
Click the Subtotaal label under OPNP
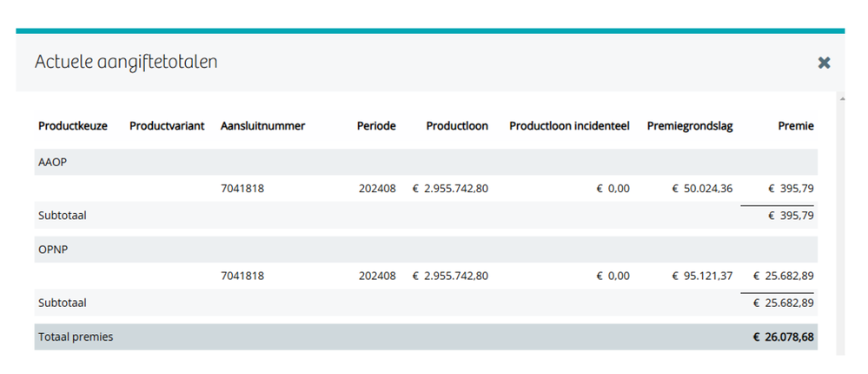63,303
